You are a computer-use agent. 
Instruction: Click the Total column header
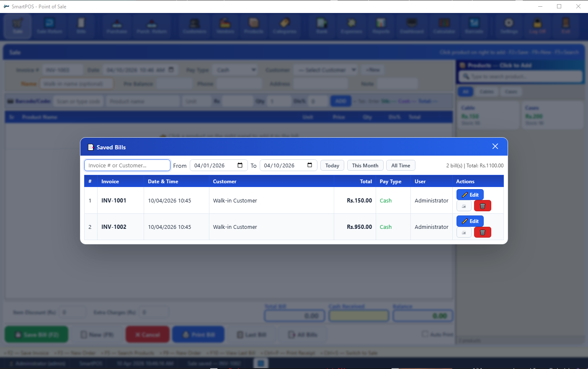coord(366,181)
